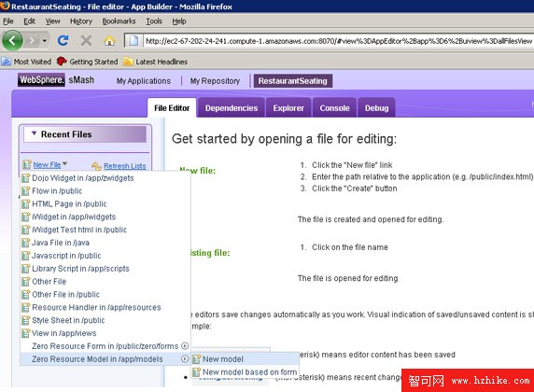Expand the Zero Resource Form submenu arrow
The image size is (534, 392).
click(185, 346)
